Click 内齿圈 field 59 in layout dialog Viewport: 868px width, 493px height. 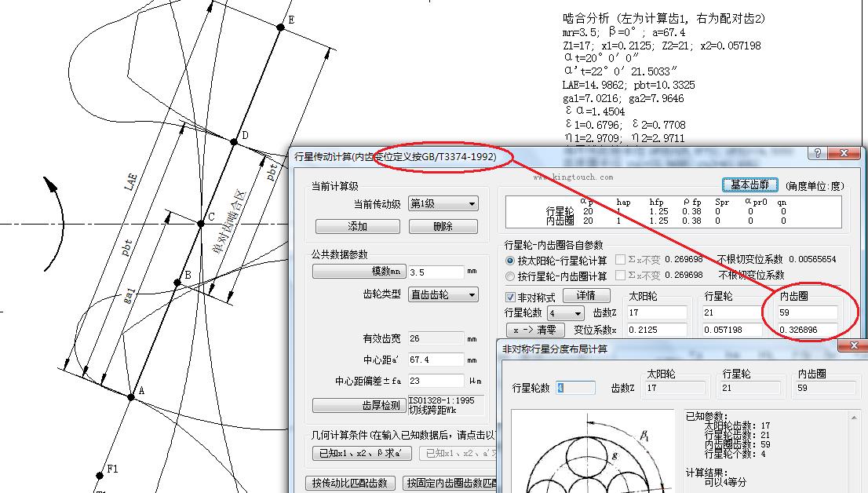click(x=826, y=388)
